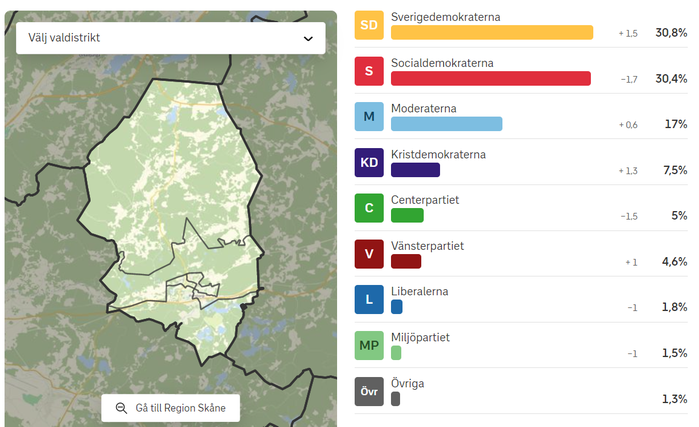The height and width of the screenshot is (427, 699).
Task: Click the M party badge
Action: pyautogui.click(x=369, y=116)
